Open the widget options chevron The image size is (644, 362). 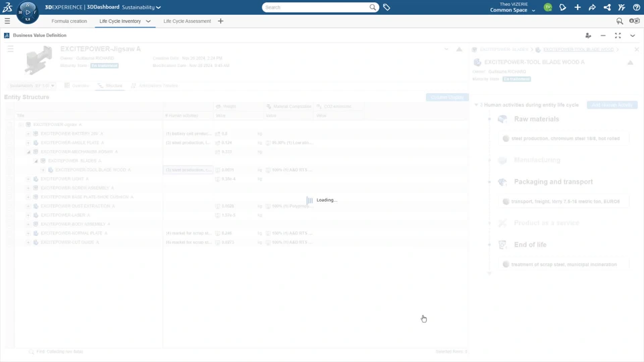(633, 36)
